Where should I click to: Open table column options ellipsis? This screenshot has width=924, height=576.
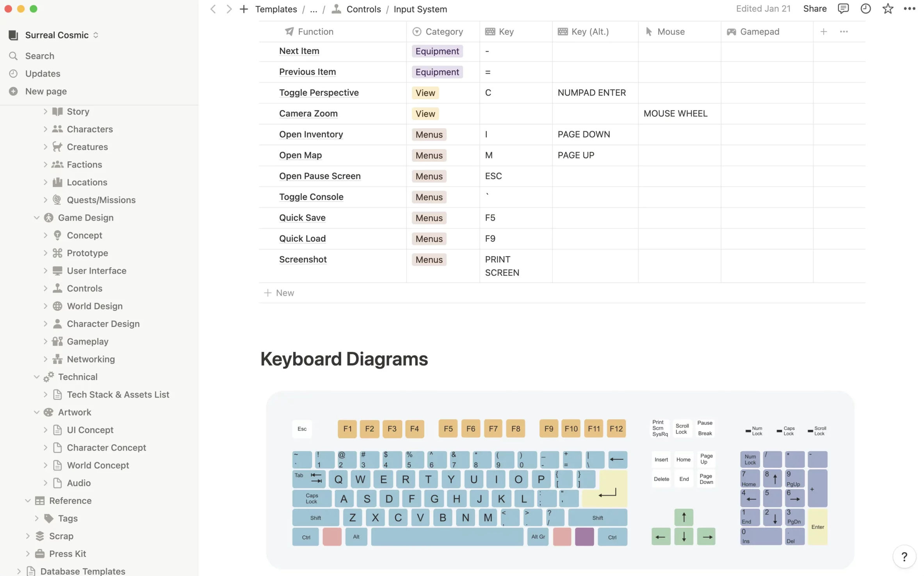click(844, 32)
